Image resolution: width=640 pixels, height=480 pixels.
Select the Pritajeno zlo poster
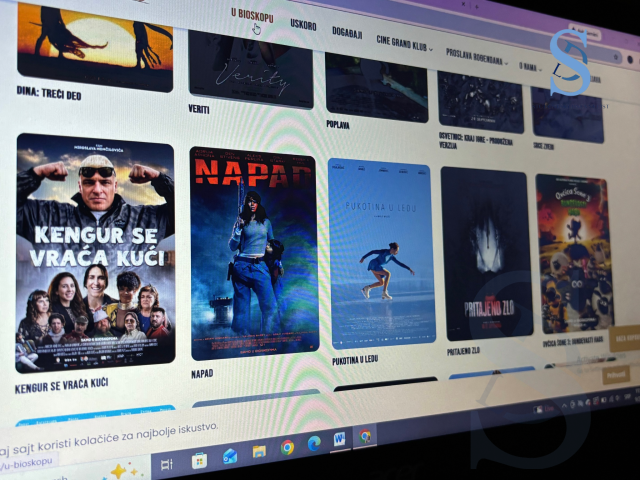pos(486,254)
